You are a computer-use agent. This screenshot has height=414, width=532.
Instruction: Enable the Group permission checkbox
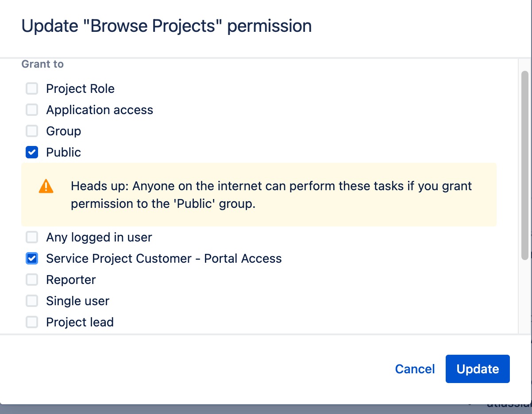tap(31, 131)
